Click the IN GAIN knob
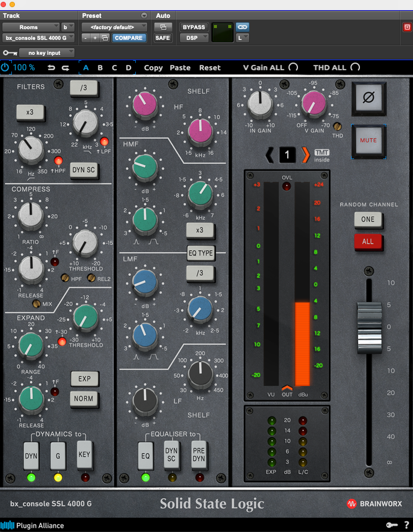This screenshot has width=413, height=532. 260,104
